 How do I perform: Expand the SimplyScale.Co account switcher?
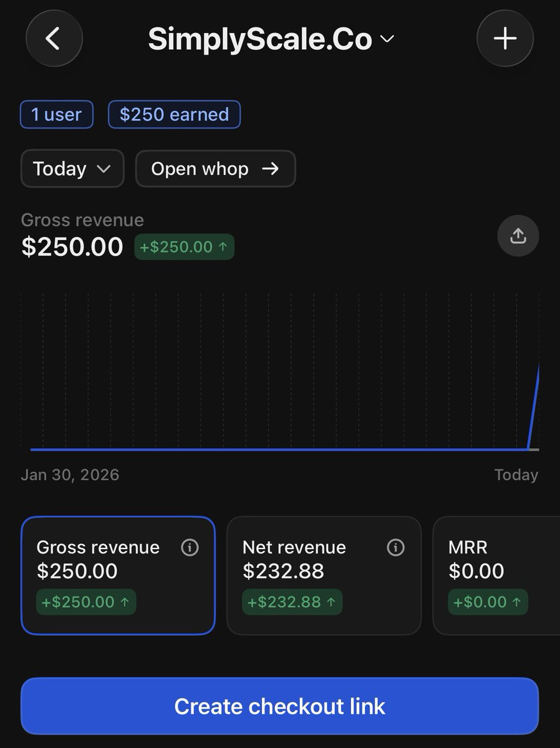coord(271,39)
